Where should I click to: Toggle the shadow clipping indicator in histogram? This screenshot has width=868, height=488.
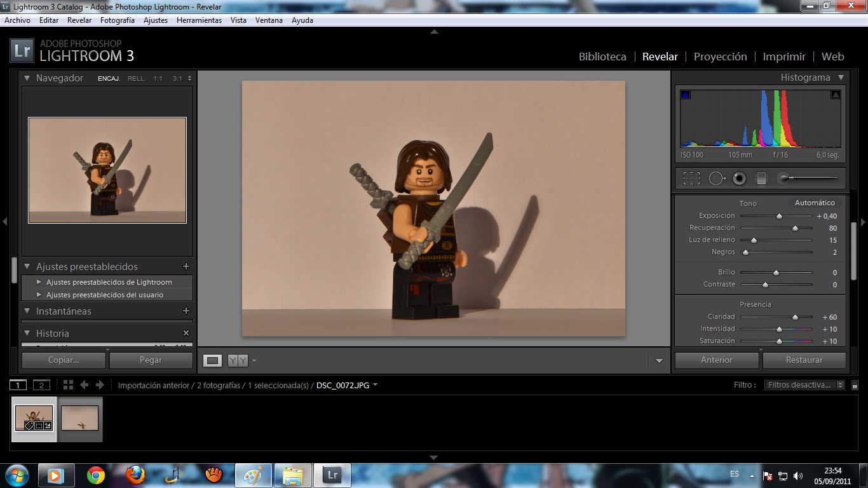point(686,95)
